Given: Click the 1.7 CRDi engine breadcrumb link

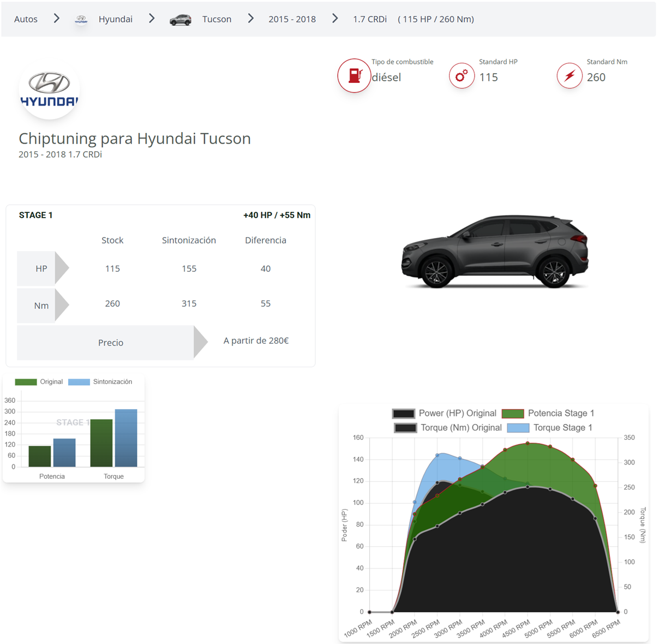Looking at the screenshot, I should click(x=369, y=19).
